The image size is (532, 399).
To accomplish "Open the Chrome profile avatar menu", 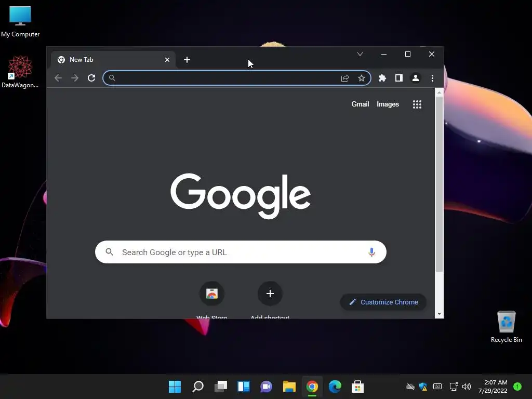I will [415, 78].
